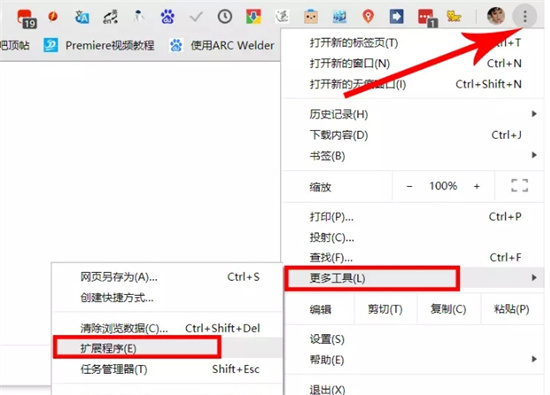
Task: Click the Baidu paw extension icon
Action: (167, 16)
